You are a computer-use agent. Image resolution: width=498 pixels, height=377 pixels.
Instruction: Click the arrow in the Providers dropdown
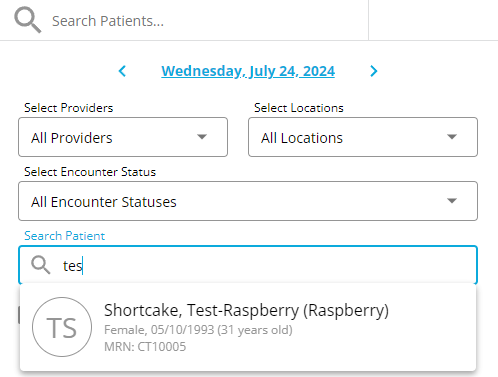point(202,137)
